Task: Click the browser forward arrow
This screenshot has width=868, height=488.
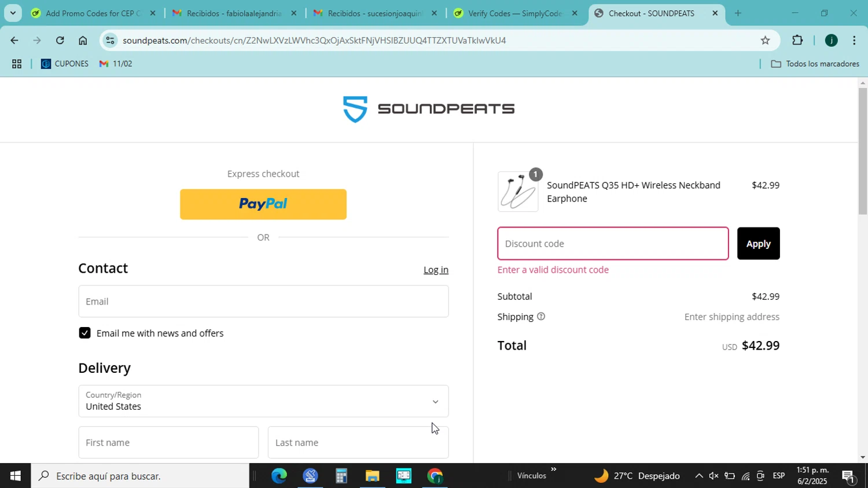Action: pos(37,41)
